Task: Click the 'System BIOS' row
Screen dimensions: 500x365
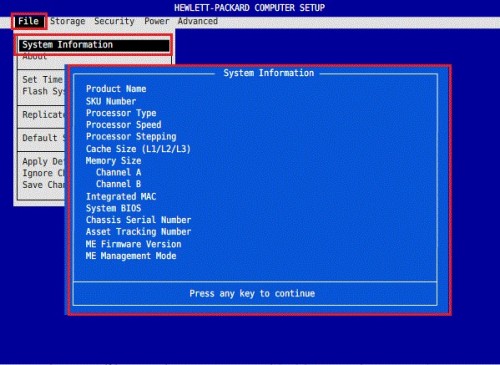Action: [x=113, y=208]
